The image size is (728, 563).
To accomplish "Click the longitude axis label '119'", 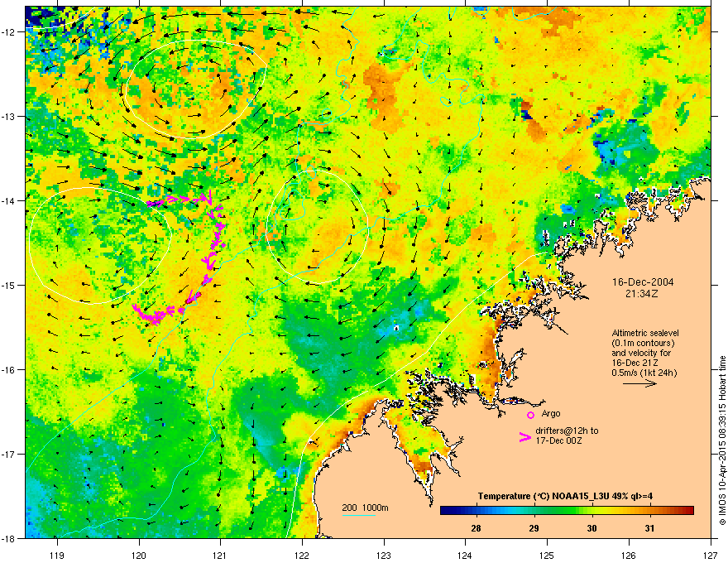I will coord(57,555).
